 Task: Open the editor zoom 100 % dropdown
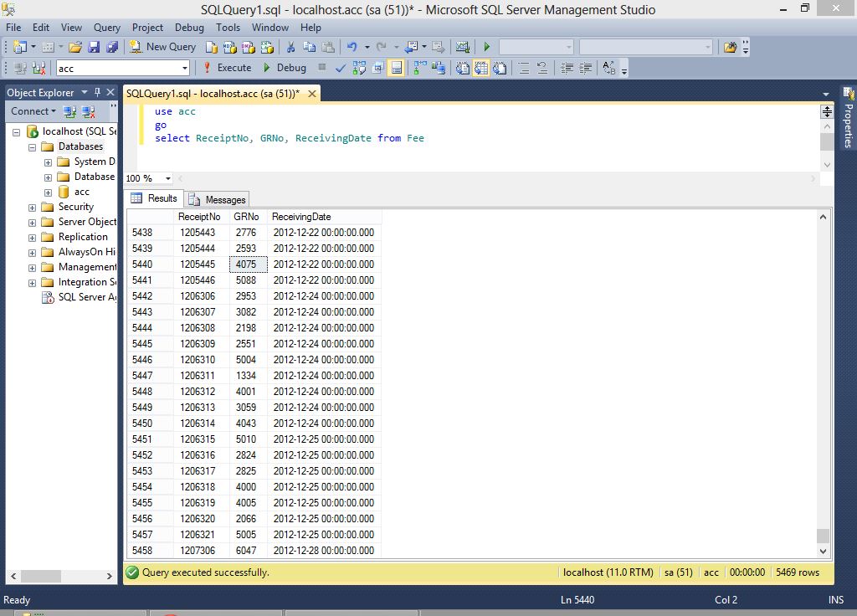coord(167,179)
